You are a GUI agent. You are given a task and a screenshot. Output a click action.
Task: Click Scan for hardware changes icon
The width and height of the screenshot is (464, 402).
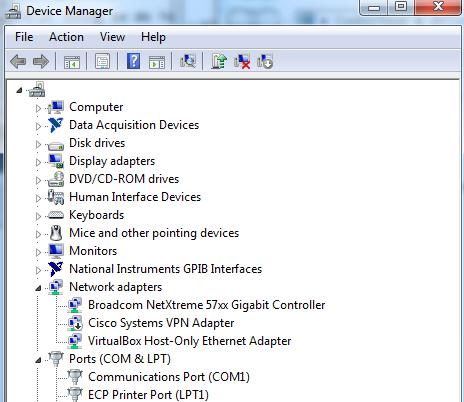(188, 61)
